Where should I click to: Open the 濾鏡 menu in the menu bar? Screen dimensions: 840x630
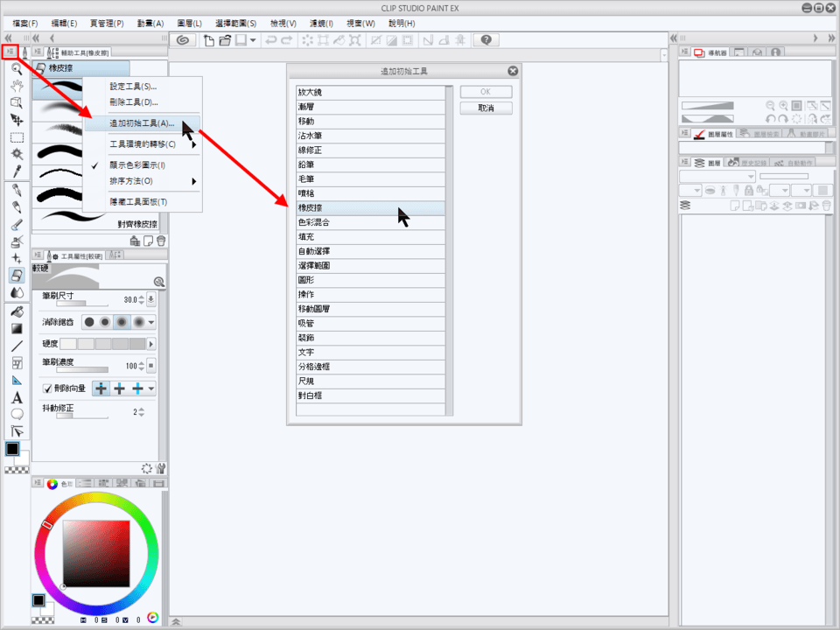pos(321,23)
